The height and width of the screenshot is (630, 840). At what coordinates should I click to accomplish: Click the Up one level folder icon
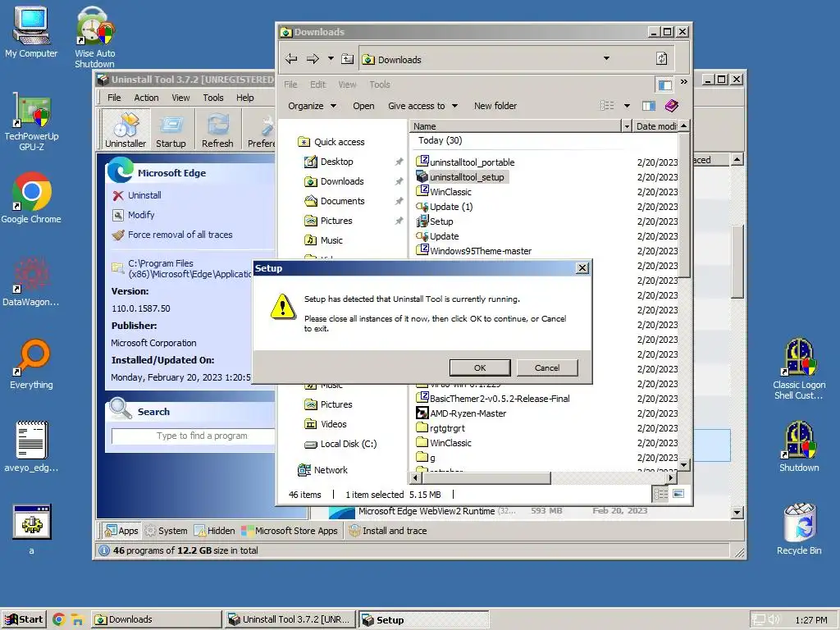point(348,59)
